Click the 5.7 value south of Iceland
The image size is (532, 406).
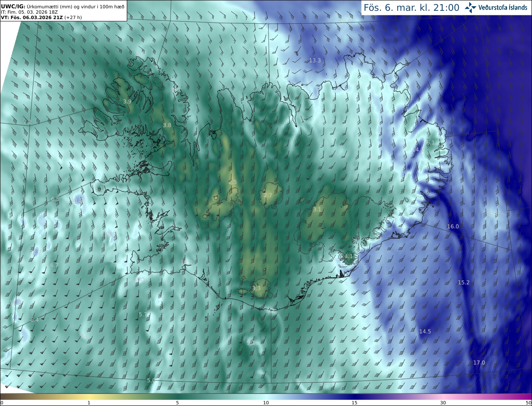pyautogui.click(x=143, y=314)
